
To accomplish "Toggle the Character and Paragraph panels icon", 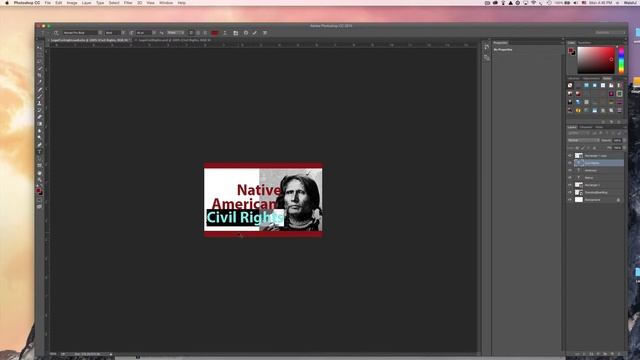I will (x=236, y=33).
